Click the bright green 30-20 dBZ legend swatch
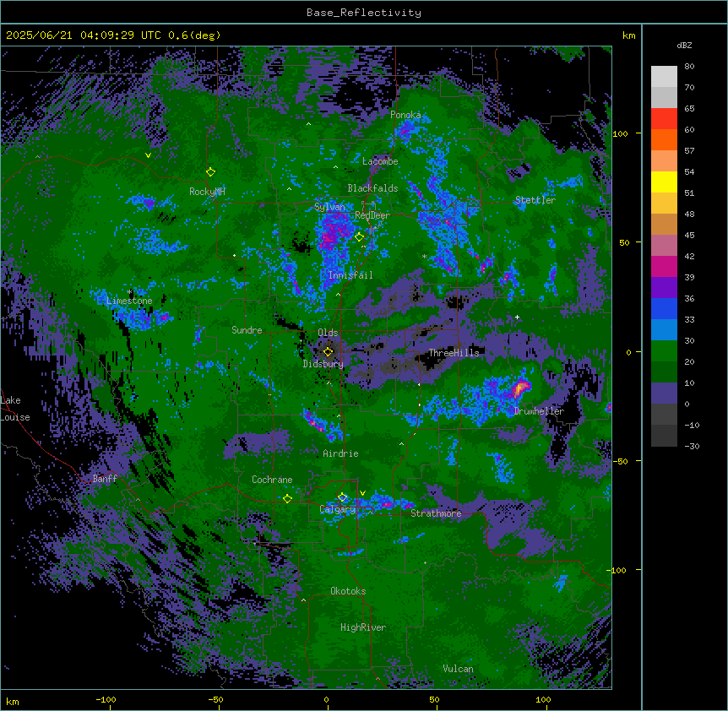The height and width of the screenshot is (711, 728). (664, 351)
